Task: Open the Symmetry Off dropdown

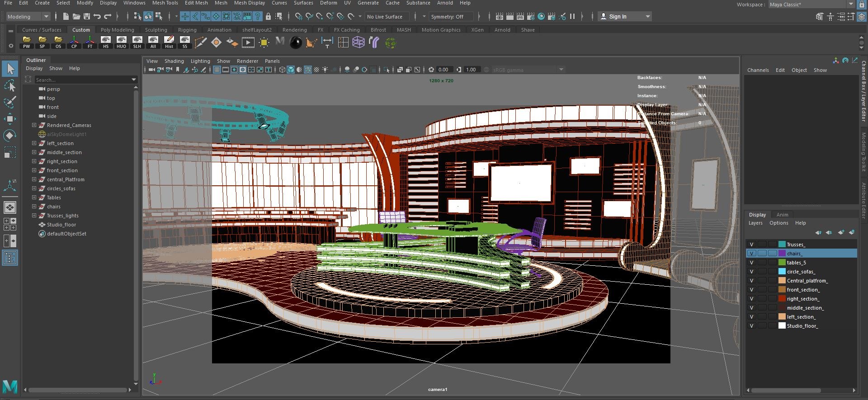Action: [x=451, y=16]
